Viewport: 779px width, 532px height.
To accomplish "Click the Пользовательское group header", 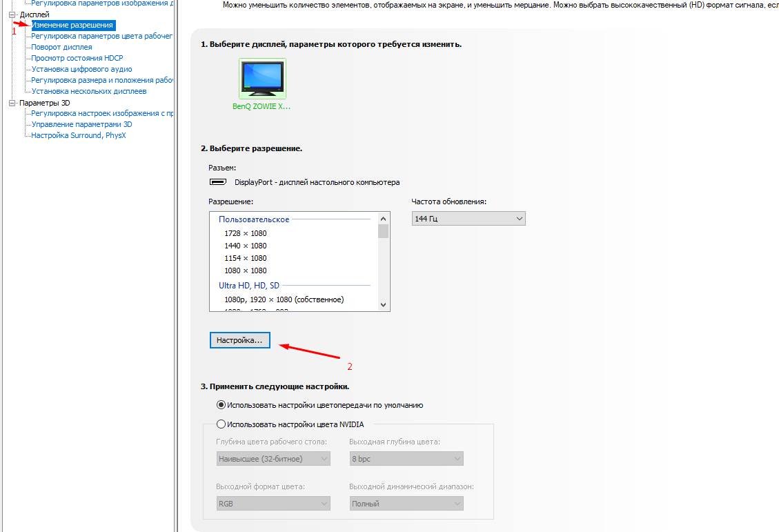I will tap(254, 219).
